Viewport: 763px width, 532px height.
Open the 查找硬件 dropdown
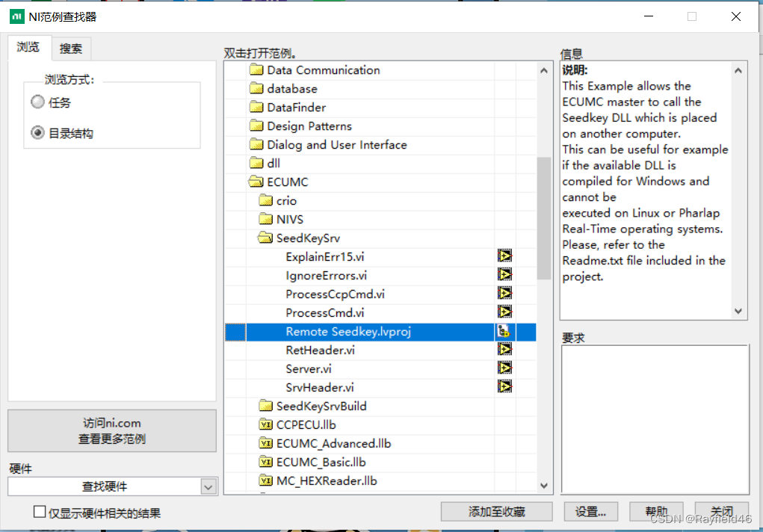click(208, 486)
